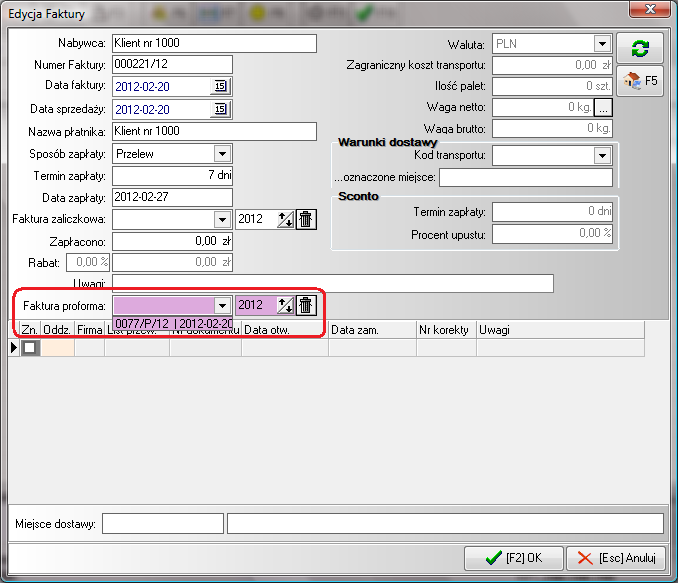Toggle the checkbox in the Zn. column
This screenshot has width=678, height=583.
[31, 347]
